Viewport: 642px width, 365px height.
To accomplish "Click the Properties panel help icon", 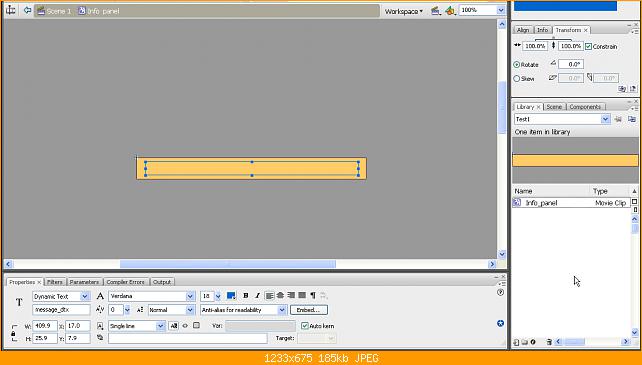I will click(500, 292).
